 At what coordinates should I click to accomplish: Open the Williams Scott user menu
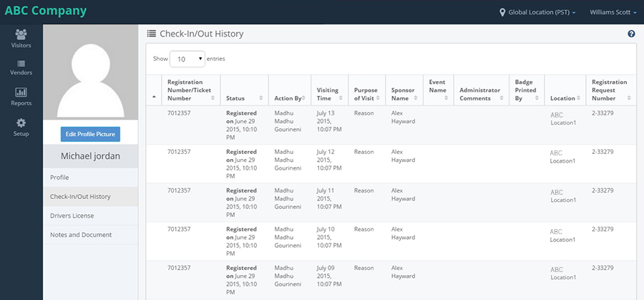(613, 12)
